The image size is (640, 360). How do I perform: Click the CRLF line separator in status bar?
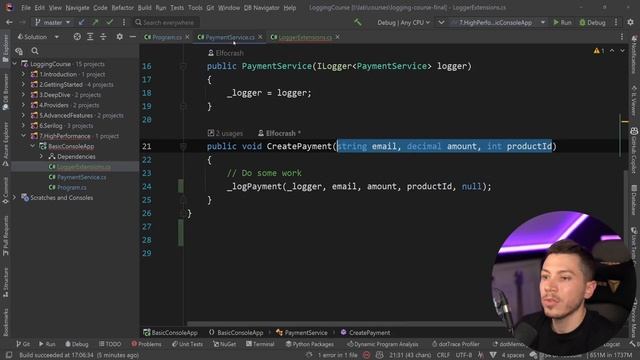pos(443,355)
